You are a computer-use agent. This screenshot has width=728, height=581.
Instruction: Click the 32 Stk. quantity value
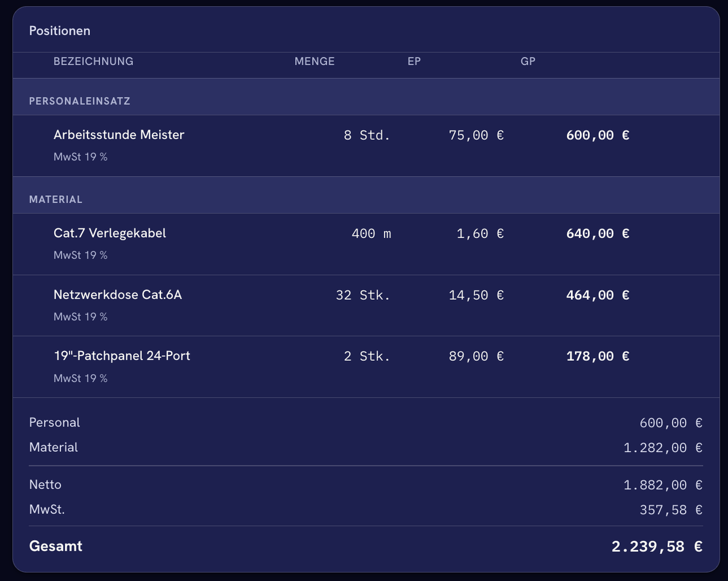363,295
